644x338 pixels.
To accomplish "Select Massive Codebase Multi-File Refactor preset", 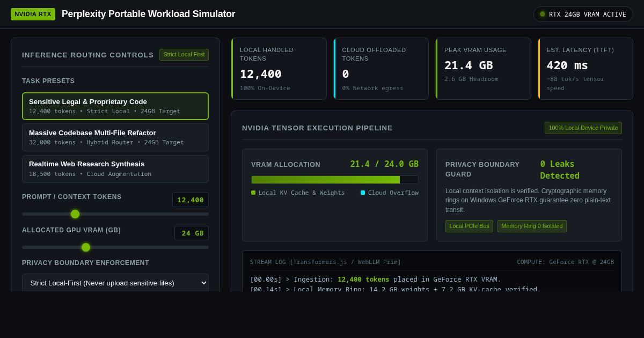I will [x=115, y=137].
